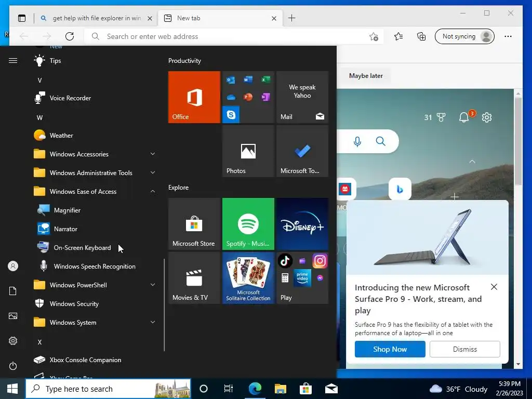Jump to the W letter header in the app list

tap(39, 118)
